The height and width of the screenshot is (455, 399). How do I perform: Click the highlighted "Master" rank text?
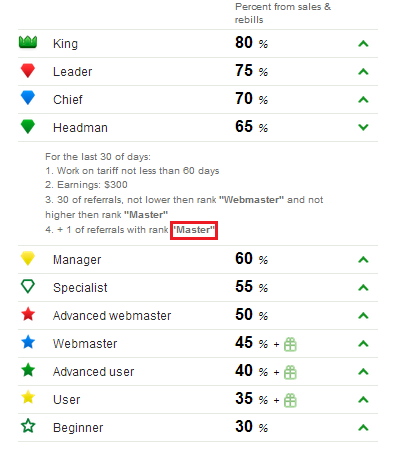[x=194, y=230]
